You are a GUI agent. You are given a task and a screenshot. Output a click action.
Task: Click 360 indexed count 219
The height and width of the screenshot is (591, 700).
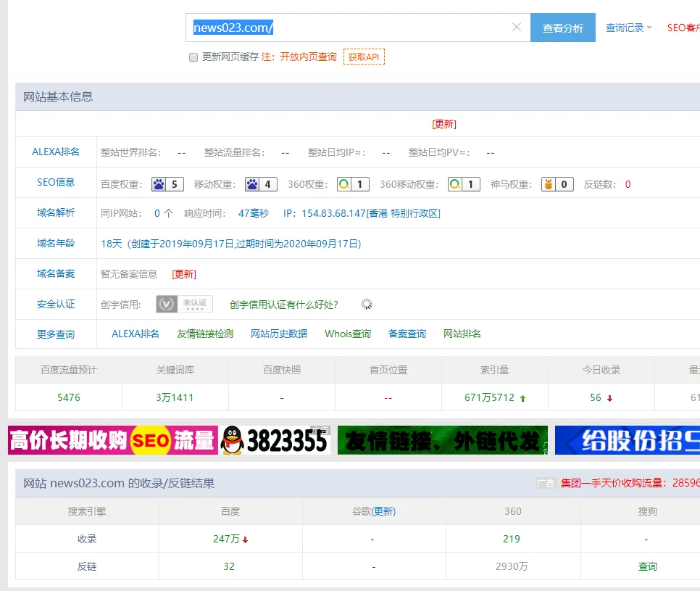(512, 540)
